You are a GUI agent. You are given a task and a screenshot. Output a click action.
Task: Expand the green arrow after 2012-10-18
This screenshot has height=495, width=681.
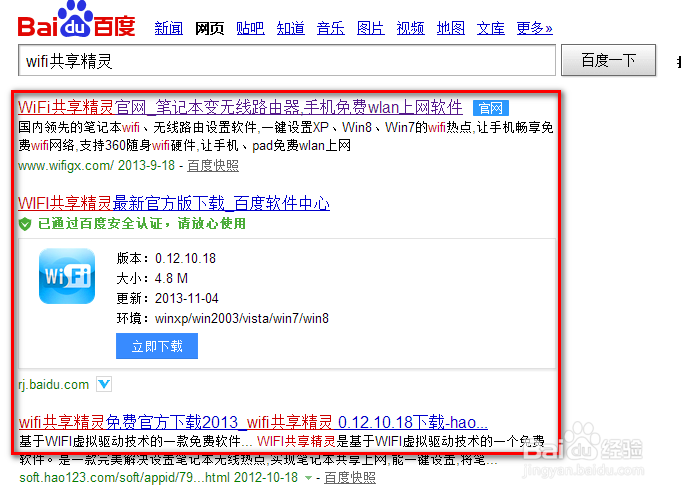point(308,478)
